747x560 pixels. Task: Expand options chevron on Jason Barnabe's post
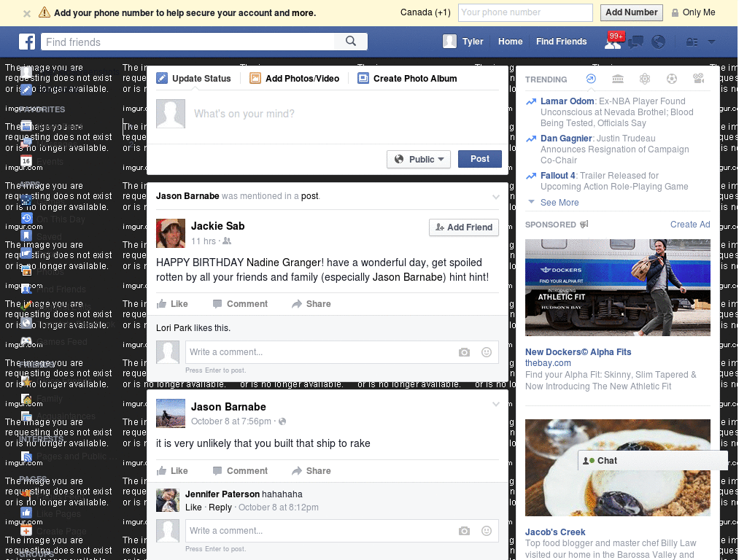pos(496,404)
